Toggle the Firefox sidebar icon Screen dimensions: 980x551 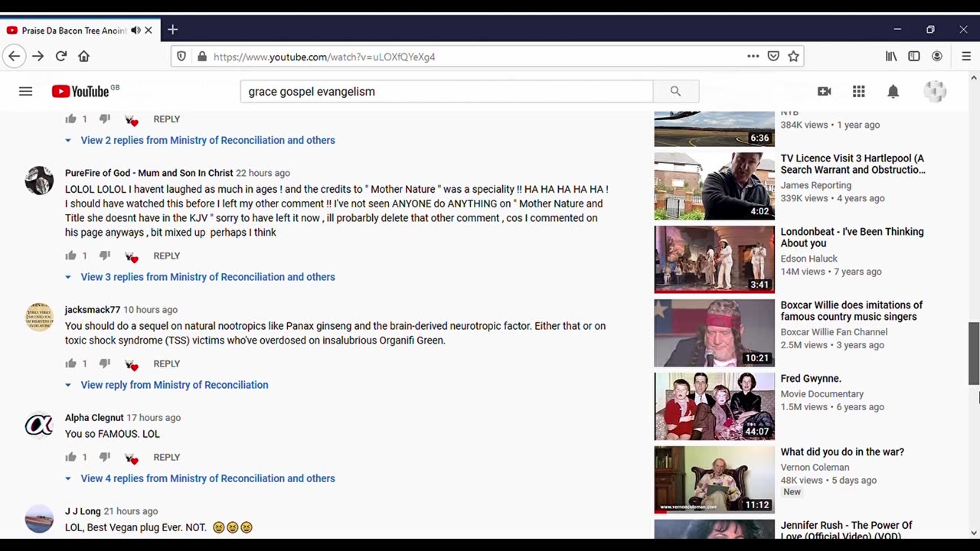pos(914,56)
